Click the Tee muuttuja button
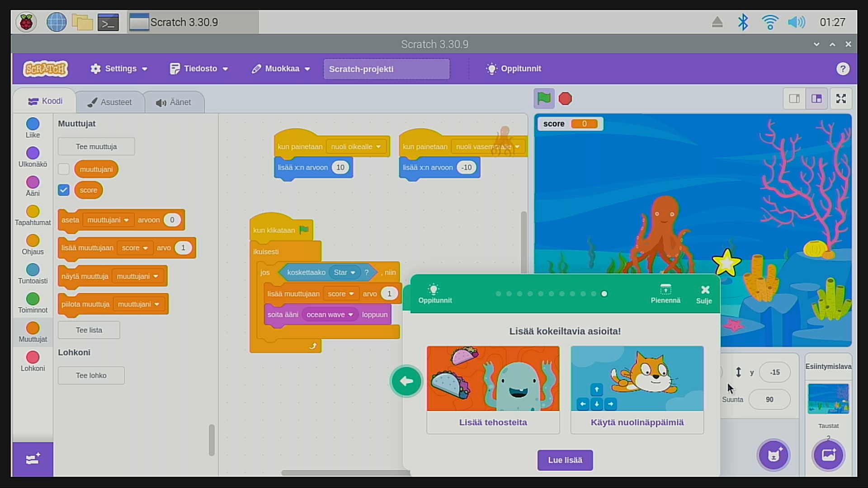 (x=96, y=146)
